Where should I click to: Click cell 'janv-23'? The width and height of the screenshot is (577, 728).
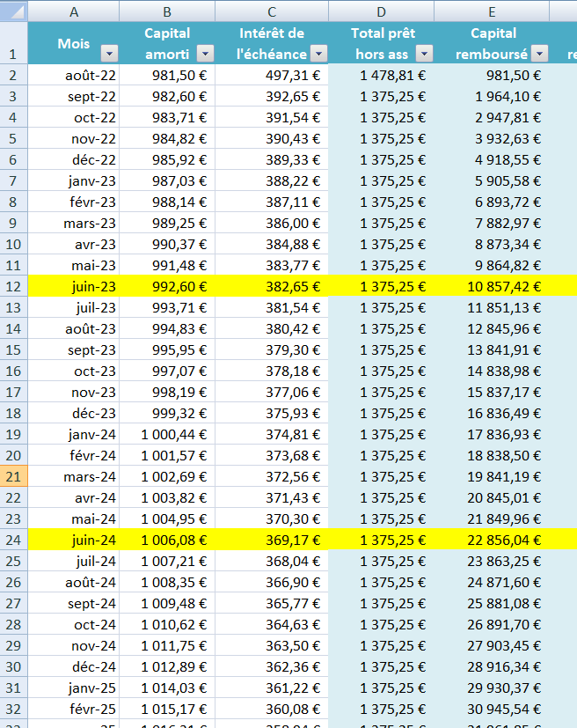click(74, 181)
